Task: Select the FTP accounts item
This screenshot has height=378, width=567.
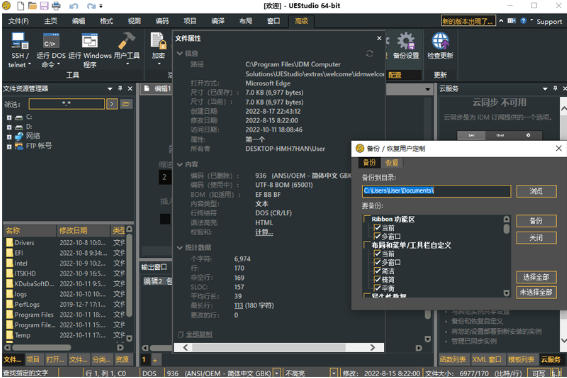Action: click(33, 146)
